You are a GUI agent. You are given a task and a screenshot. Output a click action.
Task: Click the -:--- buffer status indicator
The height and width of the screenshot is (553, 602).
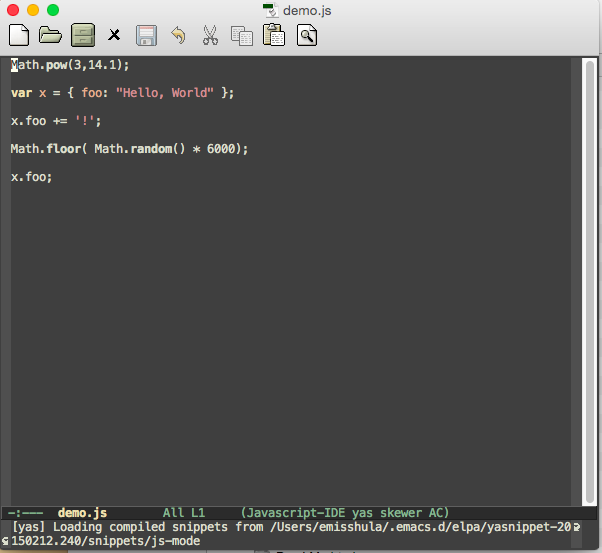point(25,513)
